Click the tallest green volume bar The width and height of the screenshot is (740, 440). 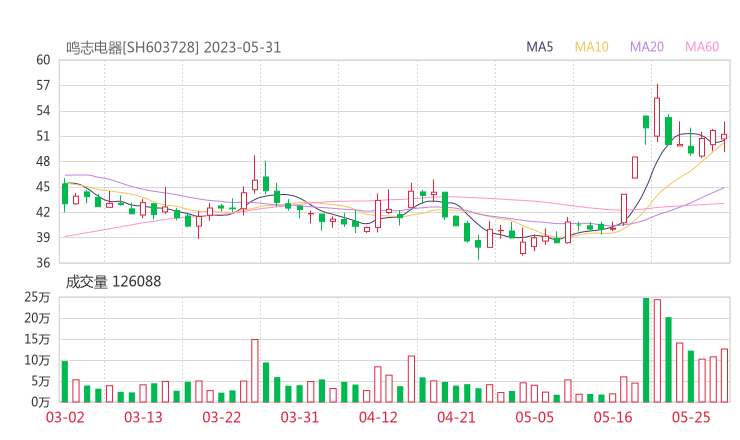tap(646, 350)
